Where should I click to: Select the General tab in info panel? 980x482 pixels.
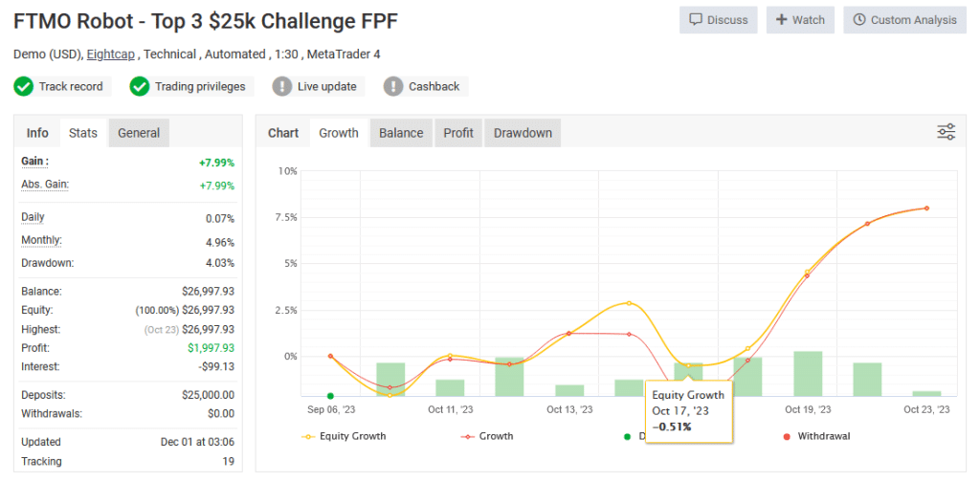coord(139,133)
